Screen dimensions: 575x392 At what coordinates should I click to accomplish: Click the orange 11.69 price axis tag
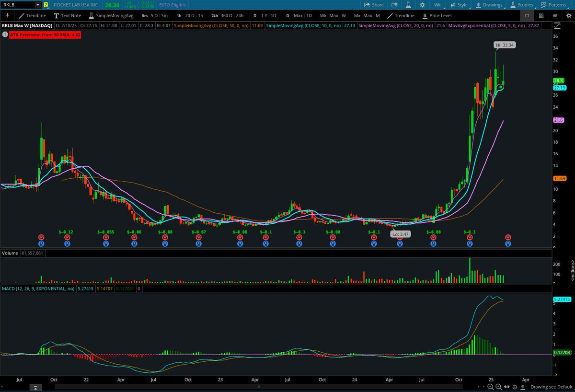tap(560, 178)
